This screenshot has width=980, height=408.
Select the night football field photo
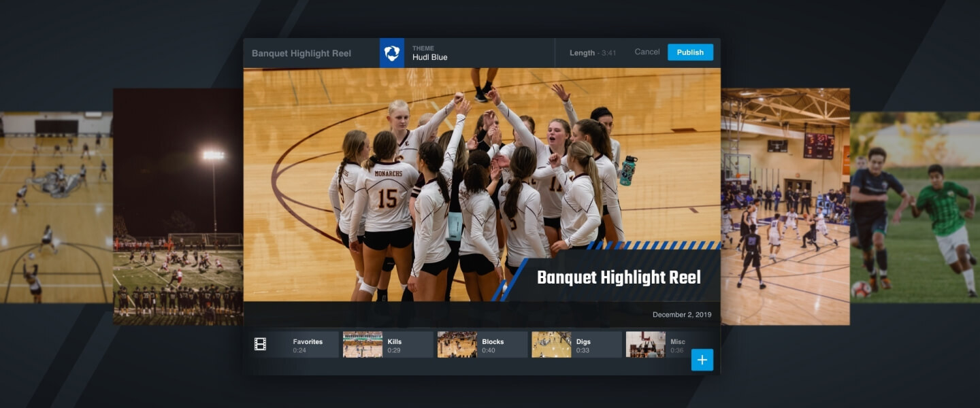178,206
